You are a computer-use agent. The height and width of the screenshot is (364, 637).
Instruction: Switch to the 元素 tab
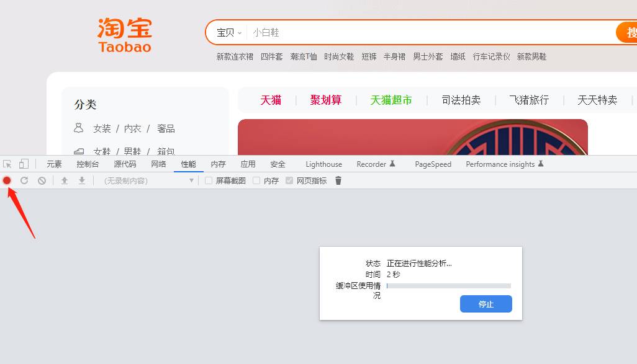point(54,164)
